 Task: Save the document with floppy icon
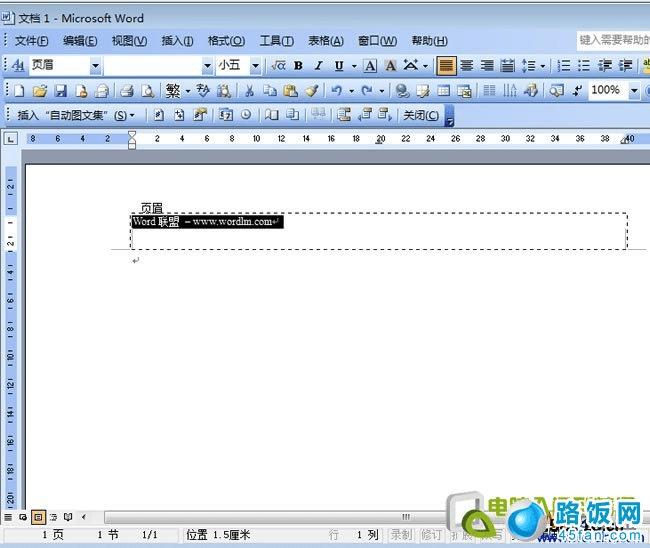pos(61,91)
